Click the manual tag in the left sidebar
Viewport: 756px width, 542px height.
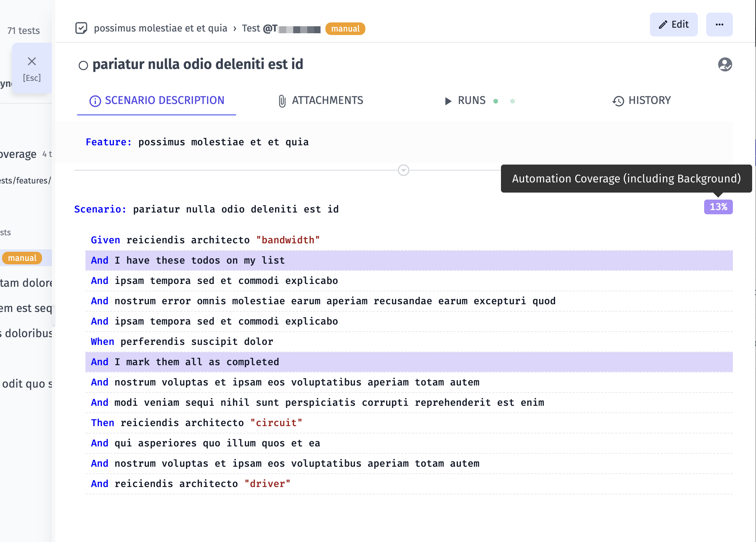point(22,258)
